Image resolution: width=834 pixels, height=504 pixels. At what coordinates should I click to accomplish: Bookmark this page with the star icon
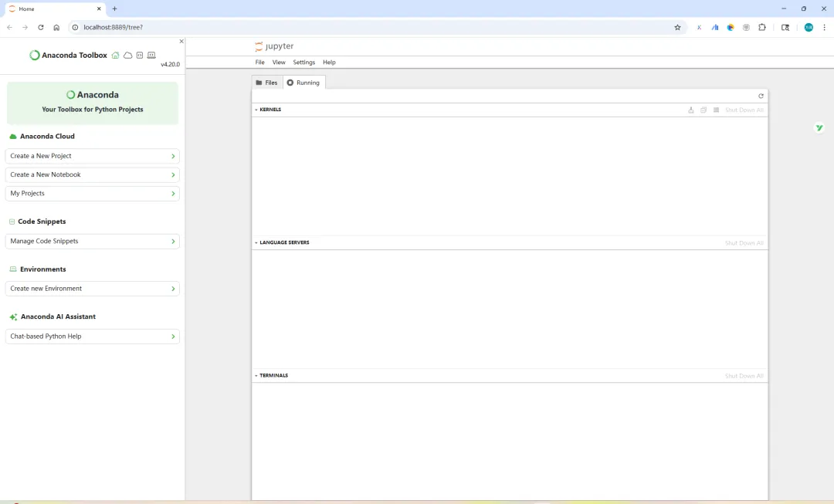click(677, 28)
